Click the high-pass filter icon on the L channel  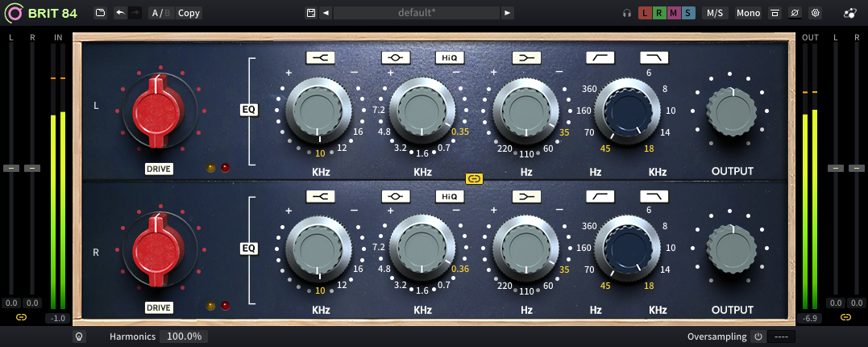click(x=599, y=57)
